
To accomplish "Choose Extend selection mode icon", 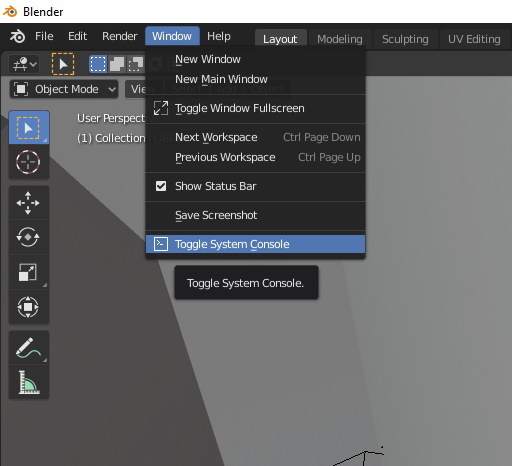I will pos(117,64).
